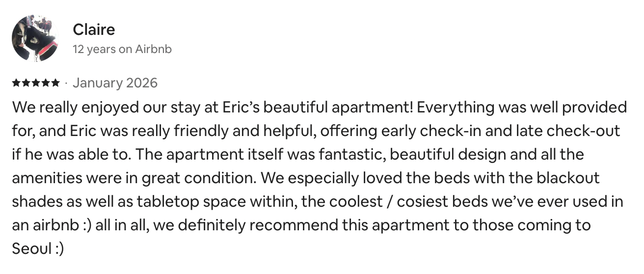Click the fifth, last star in the rating
The height and width of the screenshot is (274, 644).
(x=56, y=83)
